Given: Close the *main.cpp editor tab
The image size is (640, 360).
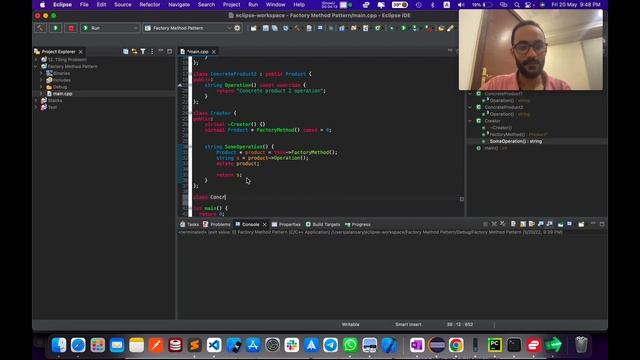Looking at the screenshot, I should 213,52.
